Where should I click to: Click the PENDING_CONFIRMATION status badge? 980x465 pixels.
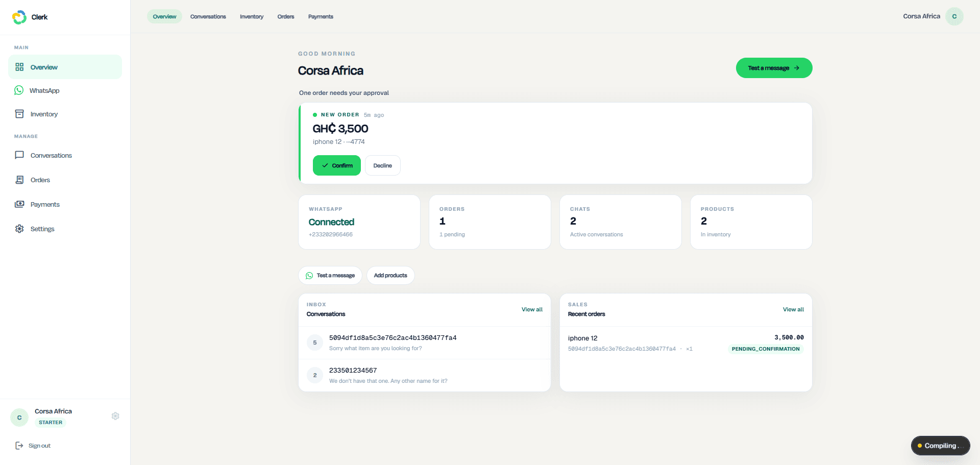pyautogui.click(x=766, y=349)
